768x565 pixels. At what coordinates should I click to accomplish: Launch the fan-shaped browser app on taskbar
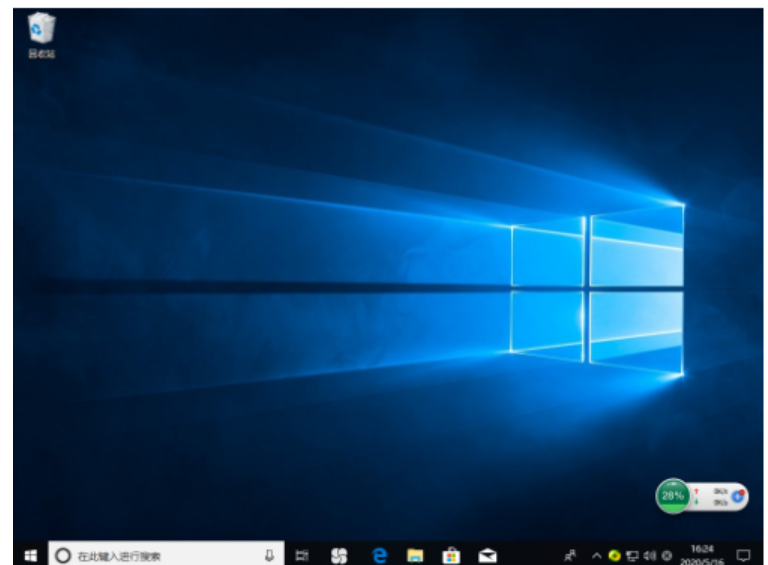point(339,555)
